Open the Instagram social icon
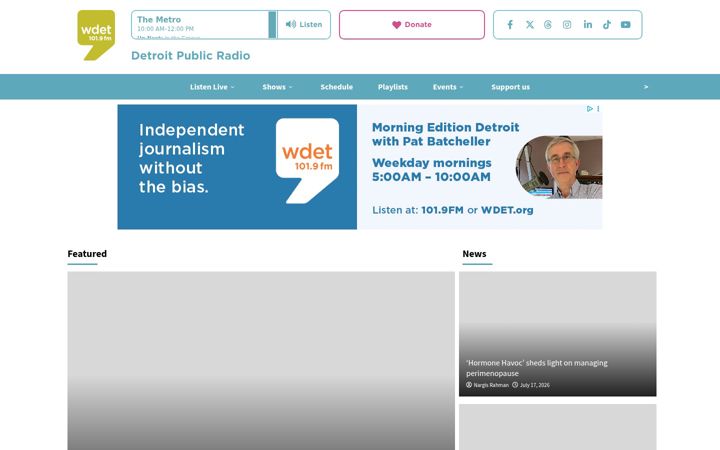This screenshot has height=450, width=720. (567, 25)
